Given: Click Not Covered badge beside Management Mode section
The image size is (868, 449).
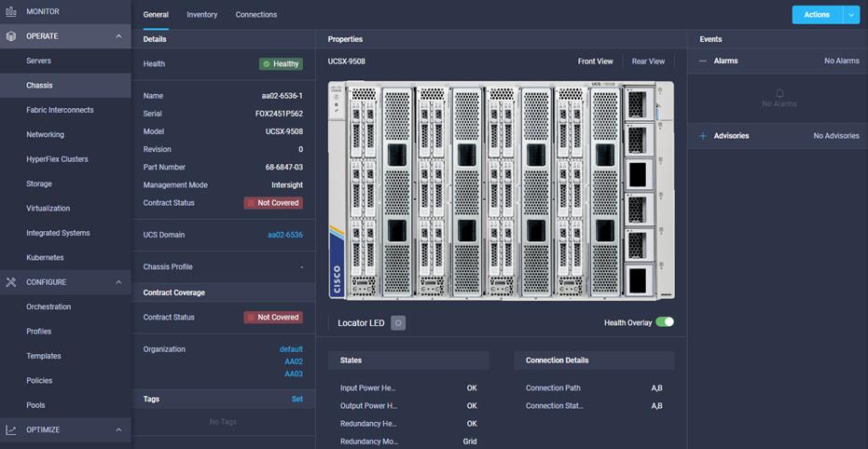Looking at the screenshot, I should point(273,203).
